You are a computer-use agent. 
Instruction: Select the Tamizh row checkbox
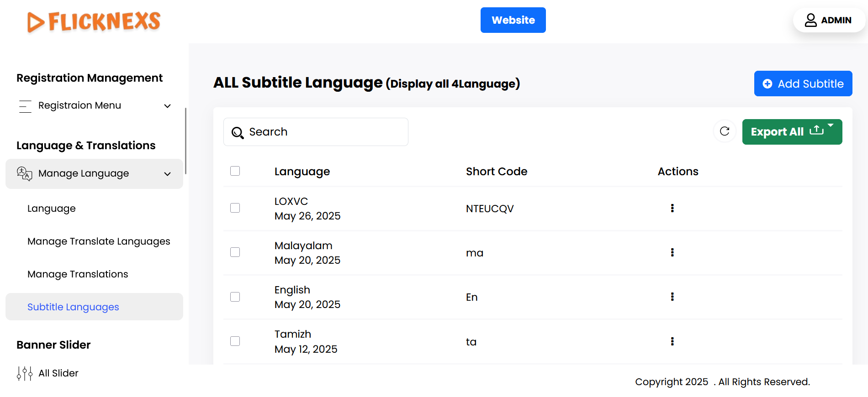pos(235,341)
